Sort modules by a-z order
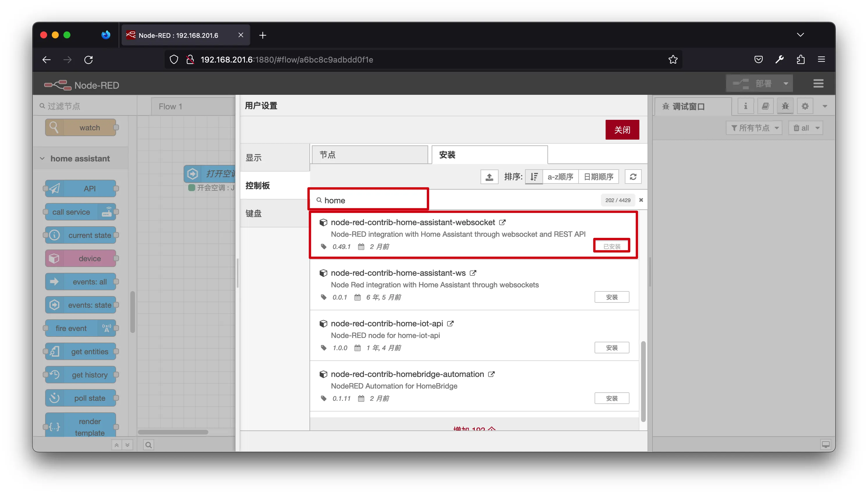This screenshot has width=868, height=495. (560, 177)
